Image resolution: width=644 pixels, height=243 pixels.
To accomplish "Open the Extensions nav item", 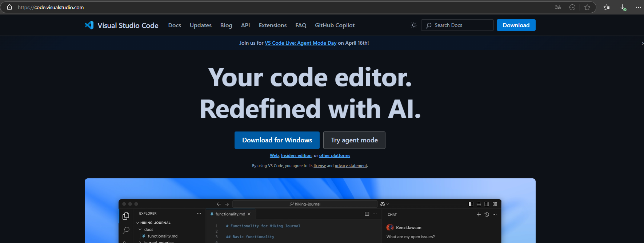I will pyautogui.click(x=273, y=25).
